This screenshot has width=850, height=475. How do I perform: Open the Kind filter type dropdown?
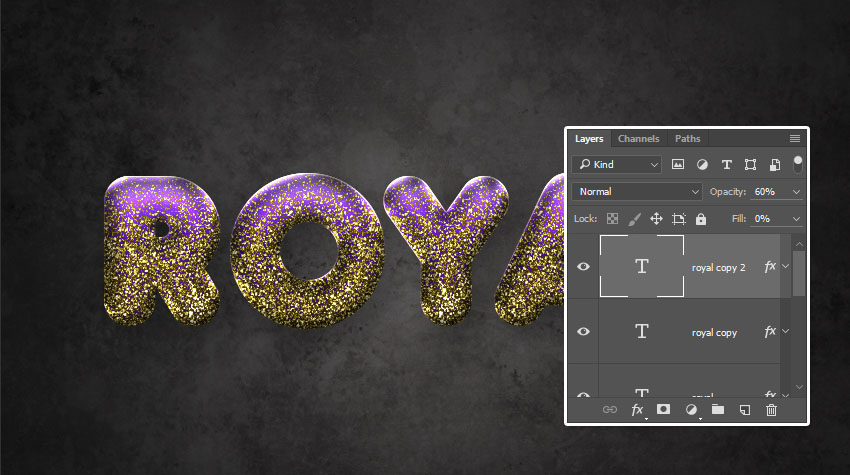pos(617,164)
